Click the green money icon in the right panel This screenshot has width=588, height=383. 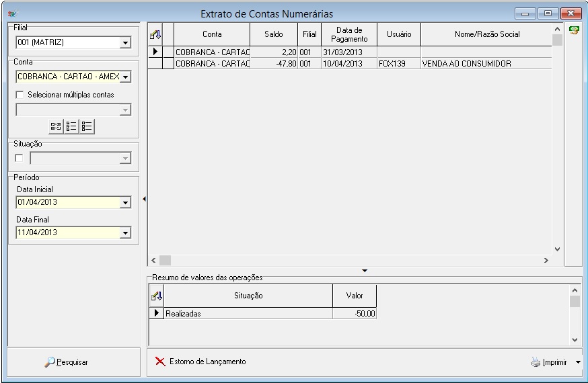[x=574, y=30]
